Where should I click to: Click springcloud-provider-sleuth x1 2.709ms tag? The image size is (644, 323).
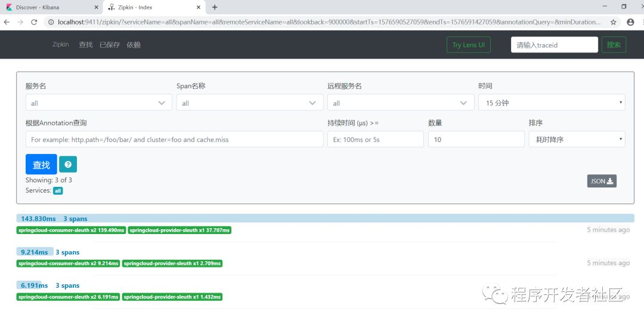click(x=172, y=263)
